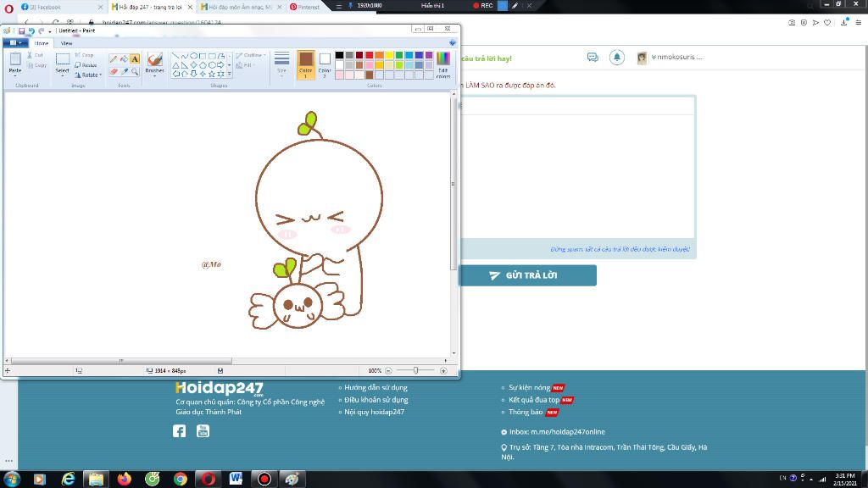Image resolution: width=868 pixels, height=488 pixels.
Task: Expand the Select tool dropdown arrow
Action: 63,75
